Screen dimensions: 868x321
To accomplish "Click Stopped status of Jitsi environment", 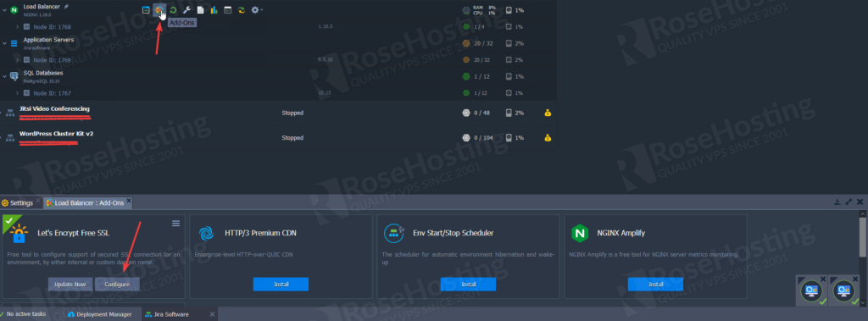I will pyautogui.click(x=292, y=113).
